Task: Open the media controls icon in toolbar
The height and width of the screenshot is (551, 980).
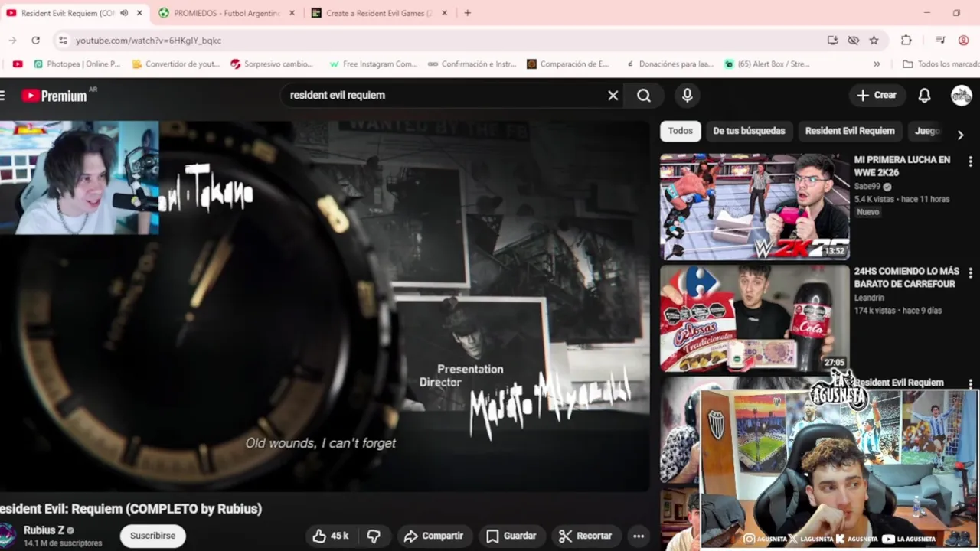Action: (x=940, y=40)
